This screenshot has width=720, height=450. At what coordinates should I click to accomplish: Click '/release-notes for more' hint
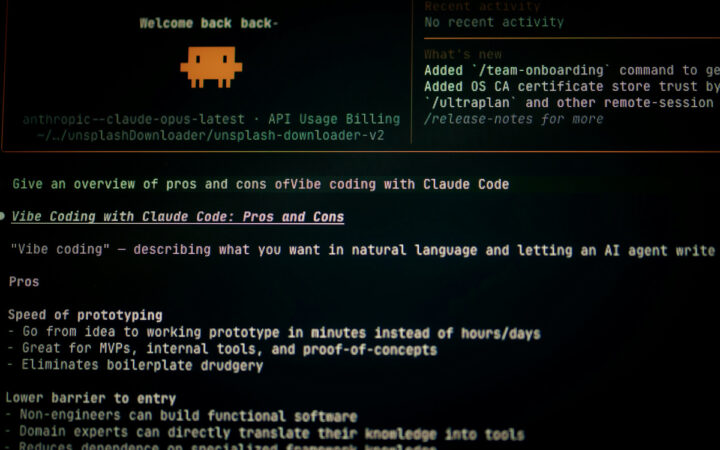[x=514, y=119]
